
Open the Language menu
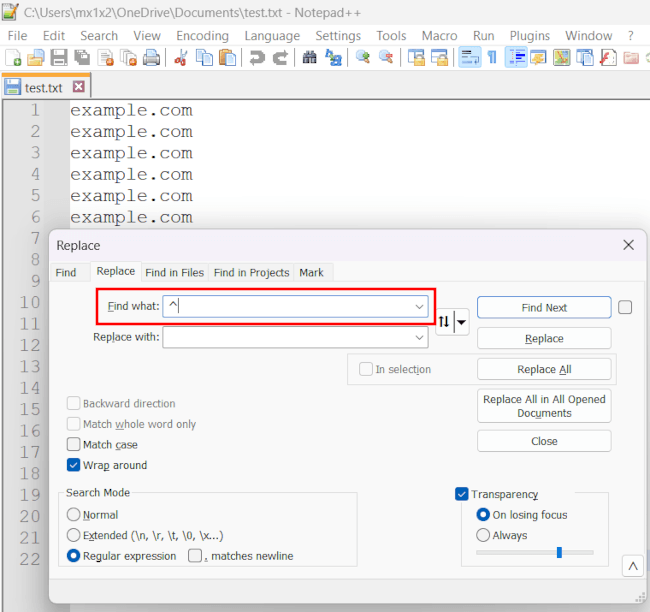click(272, 36)
